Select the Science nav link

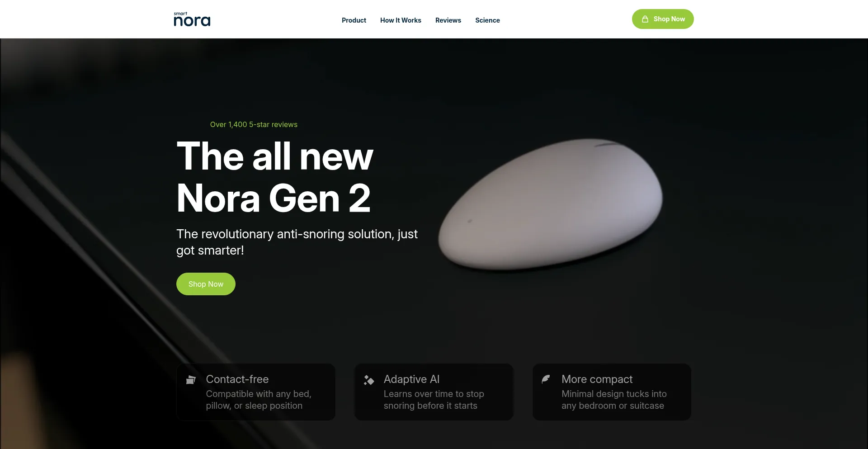coord(487,20)
